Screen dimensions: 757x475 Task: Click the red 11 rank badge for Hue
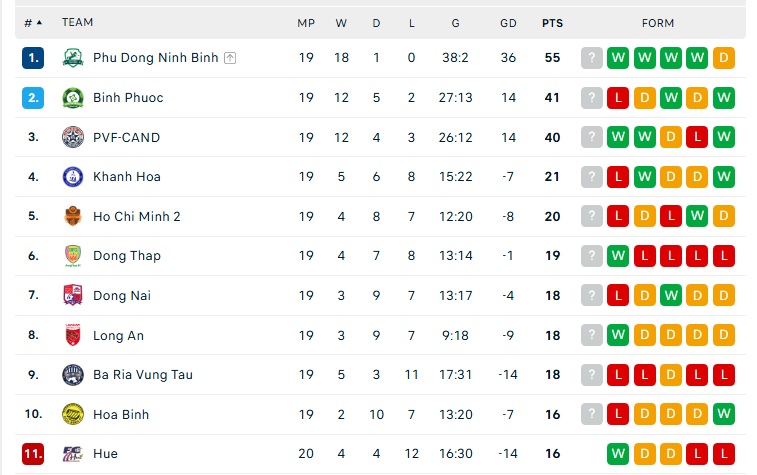[33, 454]
